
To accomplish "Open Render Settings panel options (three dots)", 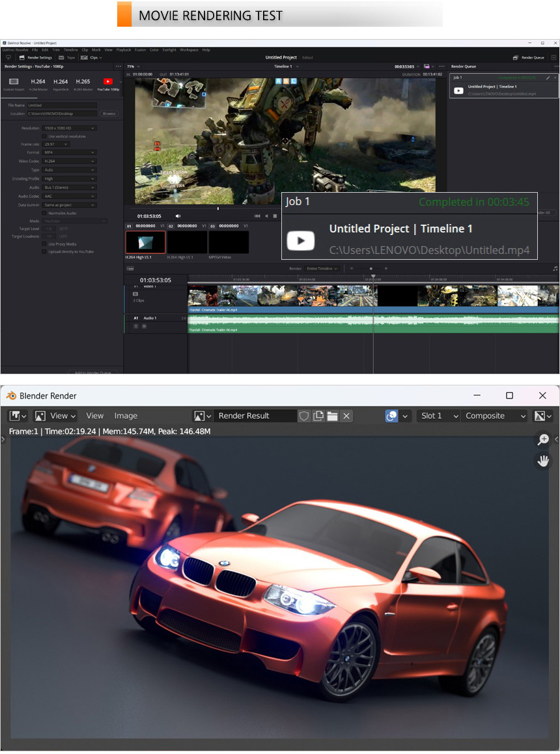I will click(x=119, y=66).
